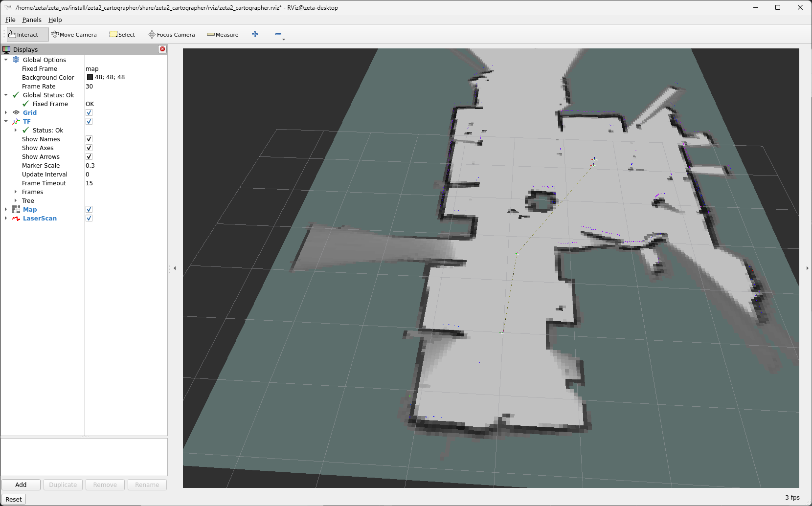This screenshot has width=812, height=506.
Task: Maximize the RViz window
Action: 778,7
